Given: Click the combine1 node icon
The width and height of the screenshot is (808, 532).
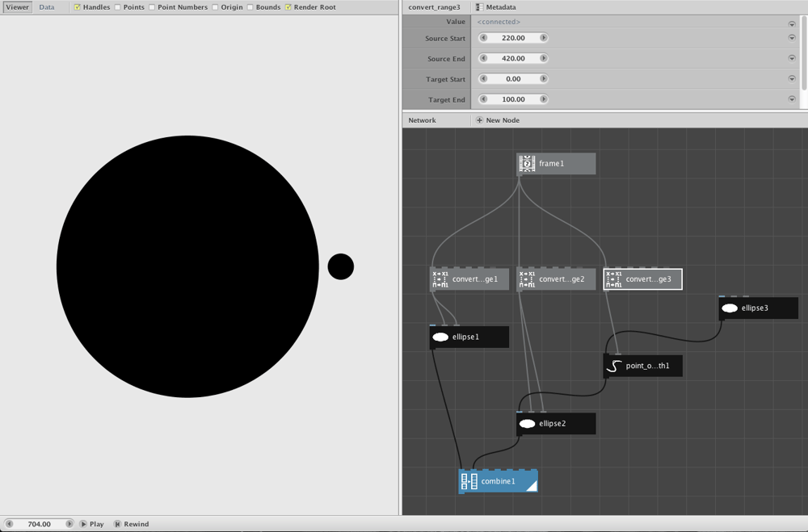Looking at the screenshot, I should tap(469, 481).
